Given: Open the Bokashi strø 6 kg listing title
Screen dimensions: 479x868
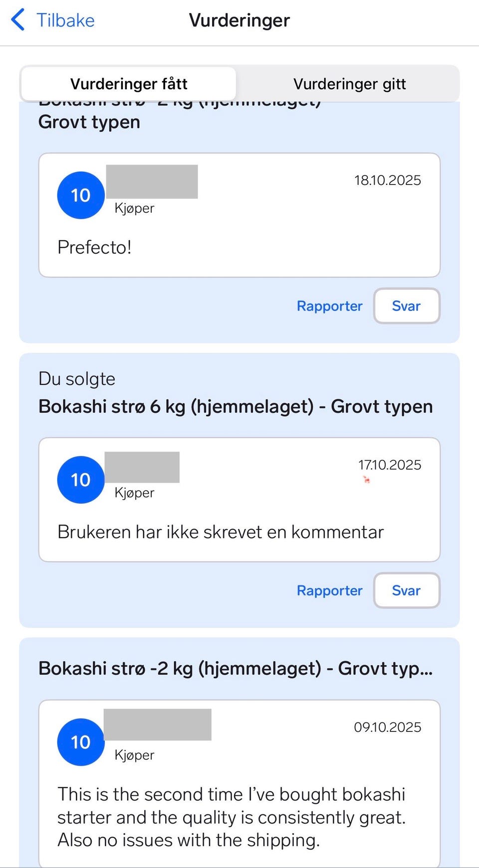Looking at the screenshot, I should coord(235,406).
